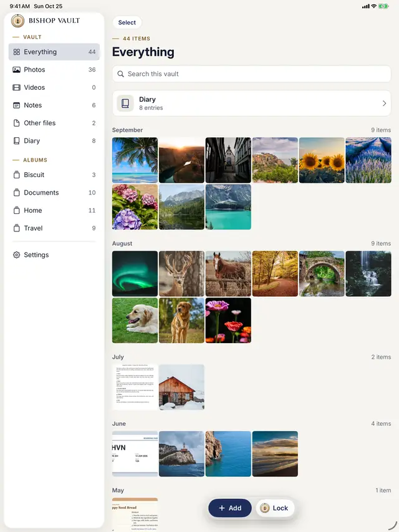
Task: Open the rocky cliff blue sea photo
Action: click(228, 454)
